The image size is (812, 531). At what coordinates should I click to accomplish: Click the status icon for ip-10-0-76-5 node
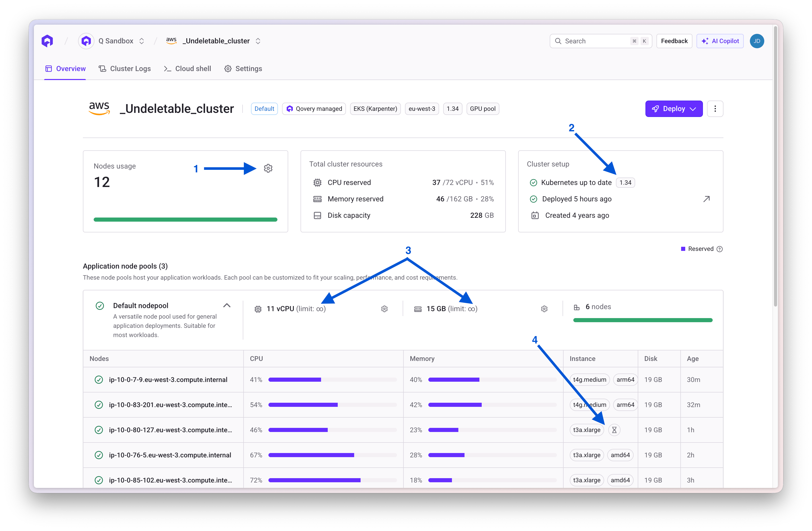(99, 455)
